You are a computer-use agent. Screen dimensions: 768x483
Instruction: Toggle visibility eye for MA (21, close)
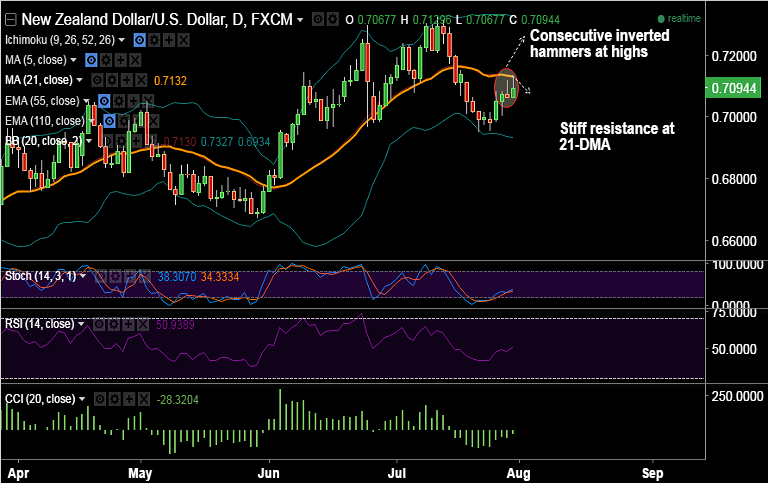coord(97,80)
